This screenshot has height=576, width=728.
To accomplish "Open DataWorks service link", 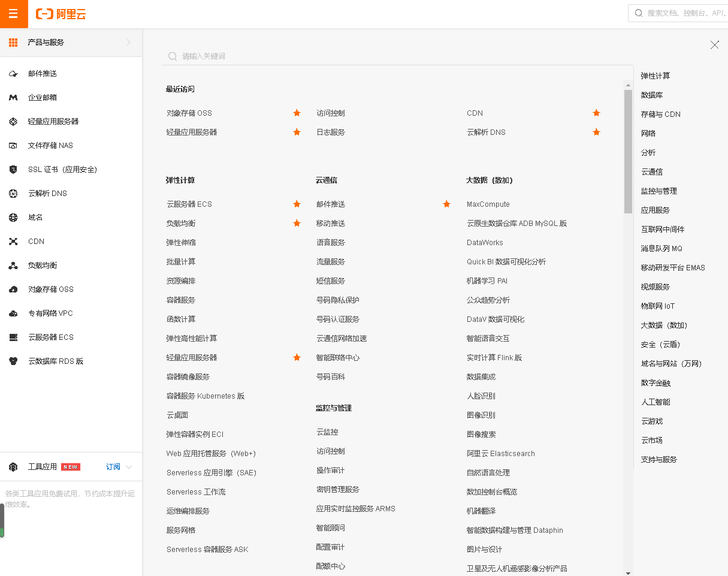I will click(485, 243).
